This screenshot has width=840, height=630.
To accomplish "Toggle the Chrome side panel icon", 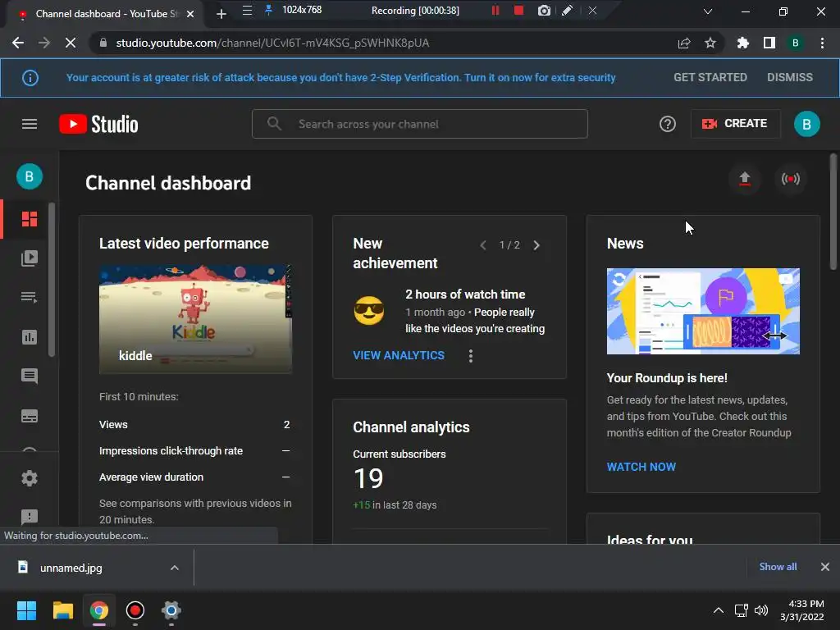I will point(769,43).
